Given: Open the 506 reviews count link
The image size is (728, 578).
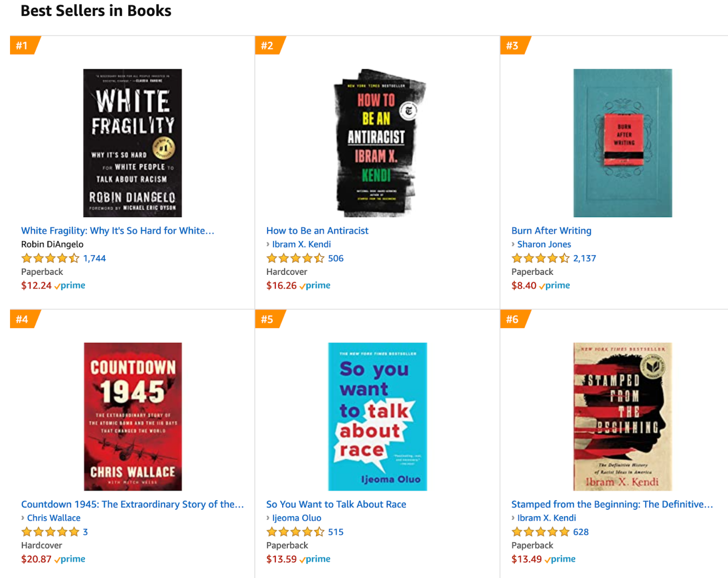Looking at the screenshot, I should 335,258.
